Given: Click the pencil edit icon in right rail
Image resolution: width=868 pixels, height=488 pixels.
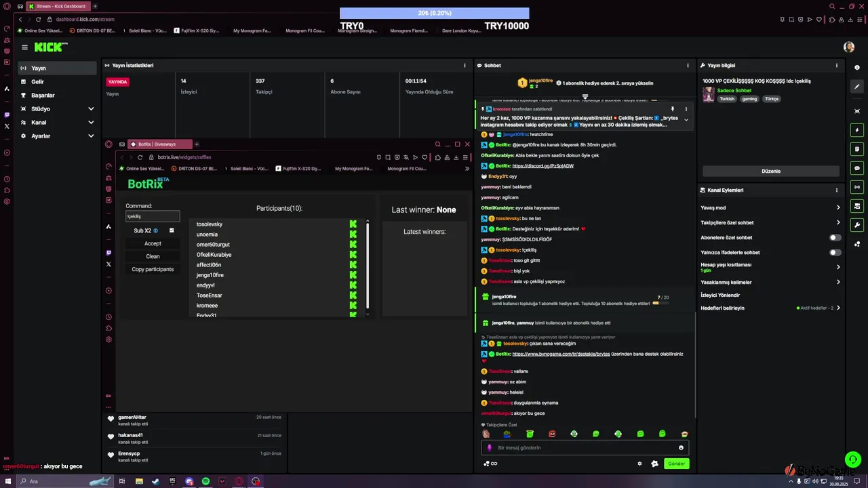Looking at the screenshot, I should click(857, 87).
